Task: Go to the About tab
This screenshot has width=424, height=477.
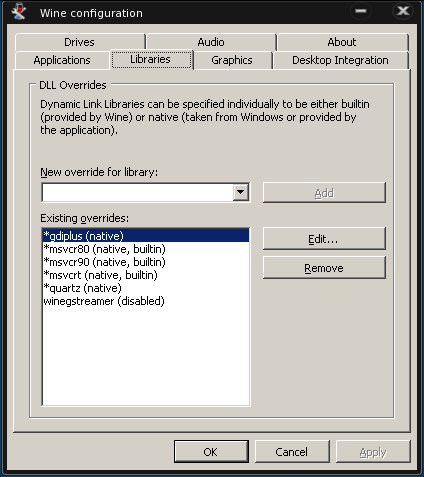Action: click(342, 42)
